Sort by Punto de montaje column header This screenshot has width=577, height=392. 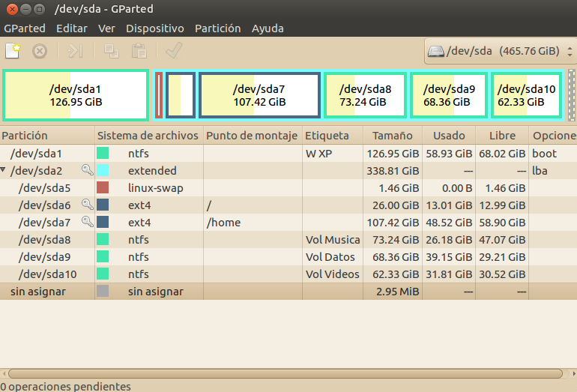[253, 136]
